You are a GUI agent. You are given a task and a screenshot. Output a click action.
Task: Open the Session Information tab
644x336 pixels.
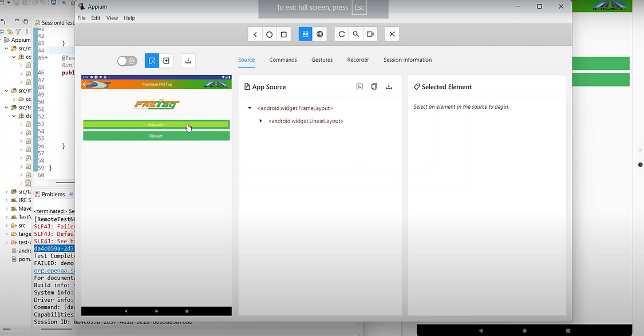click(x=408, y=60)
